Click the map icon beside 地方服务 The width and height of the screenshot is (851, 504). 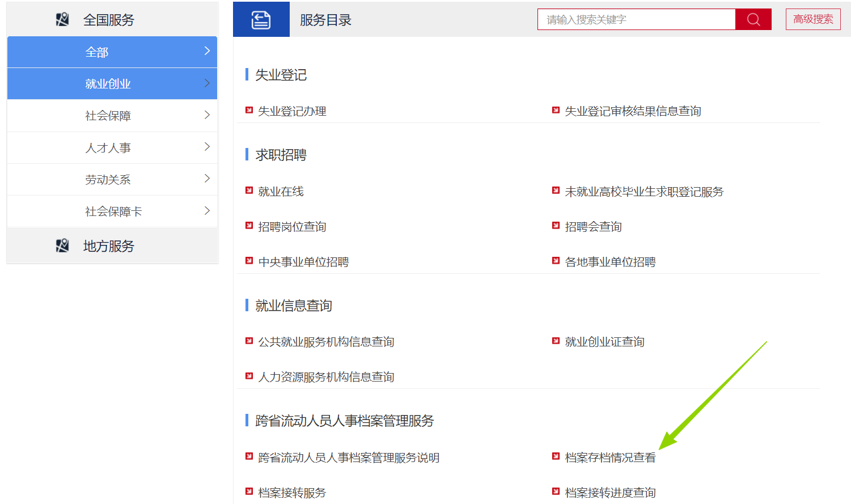tap(62, 246)
